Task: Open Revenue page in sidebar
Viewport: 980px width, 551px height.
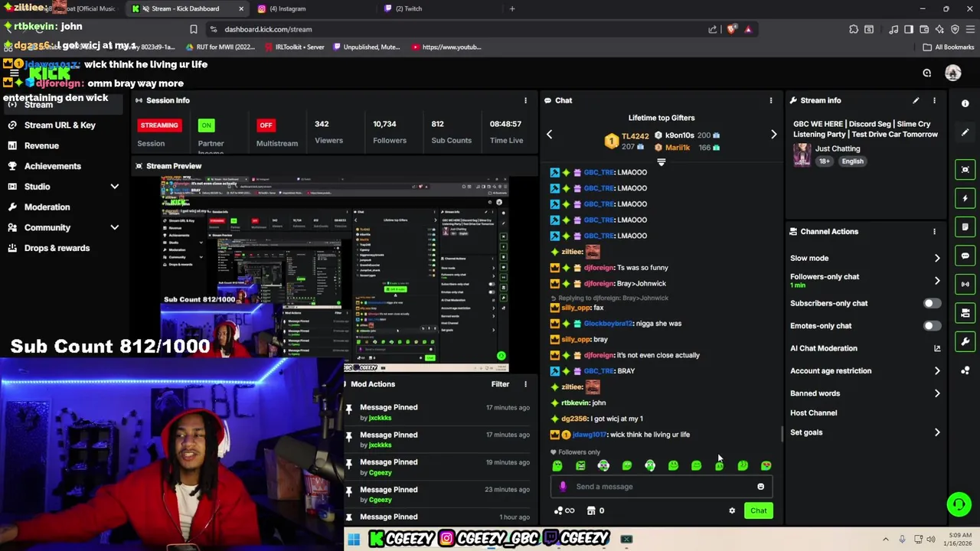Action: [x=41, y=145]
